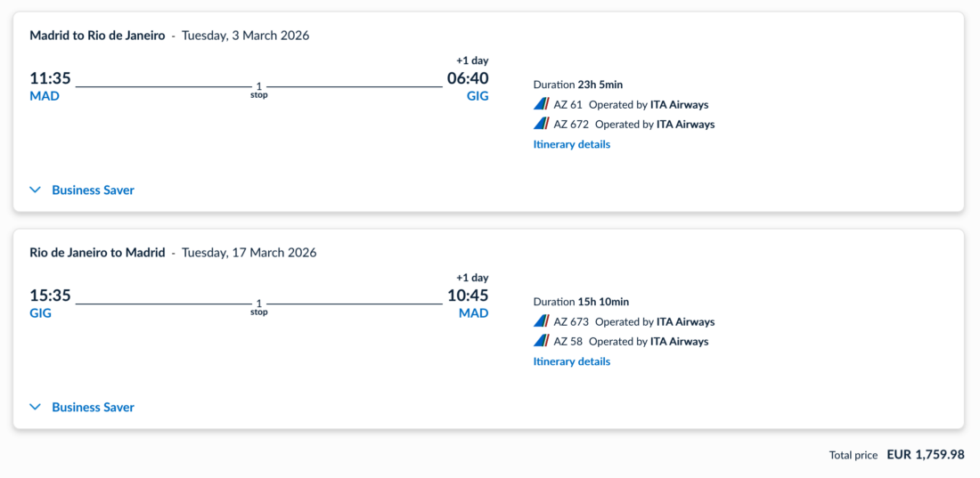980x478 pixels.
Task: Click MAD departure airport code on outbound flight
Action: coord(45,96)
